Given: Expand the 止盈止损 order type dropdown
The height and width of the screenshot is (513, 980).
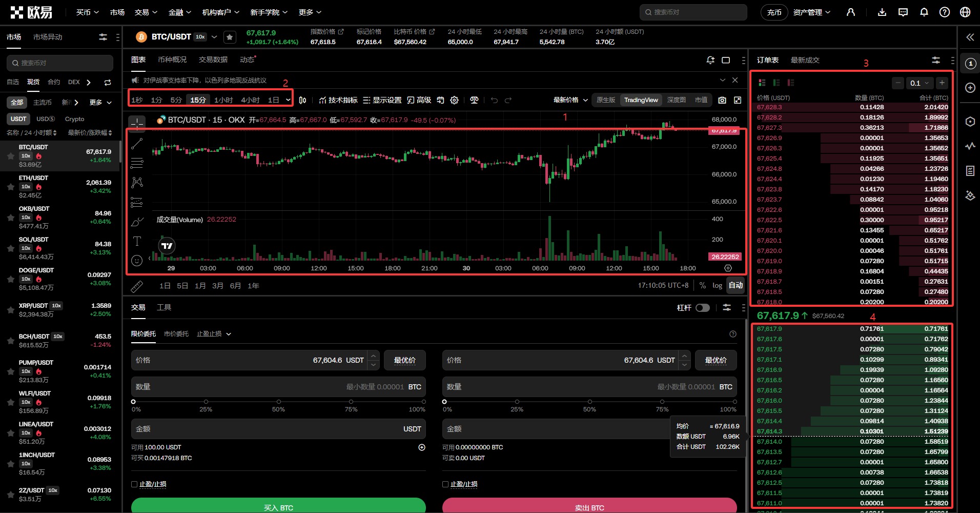Looking at the screenshot, I should point(214,334).
